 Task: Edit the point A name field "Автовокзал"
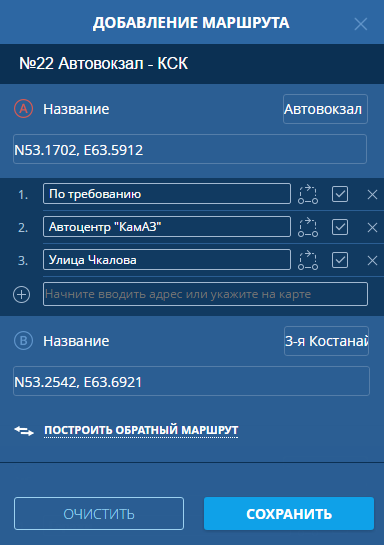[x=325, y=109]
